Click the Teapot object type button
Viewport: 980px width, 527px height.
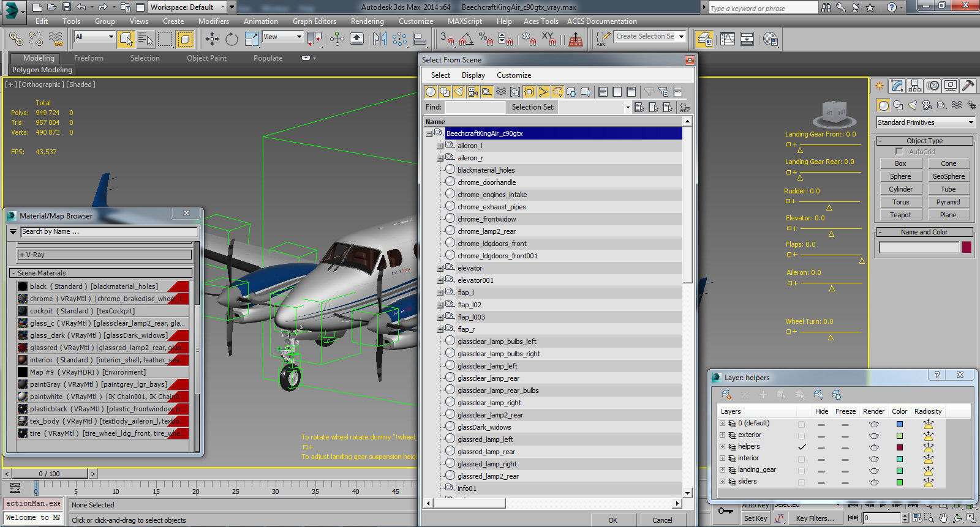pyautogui.click(x=900, y=215)
